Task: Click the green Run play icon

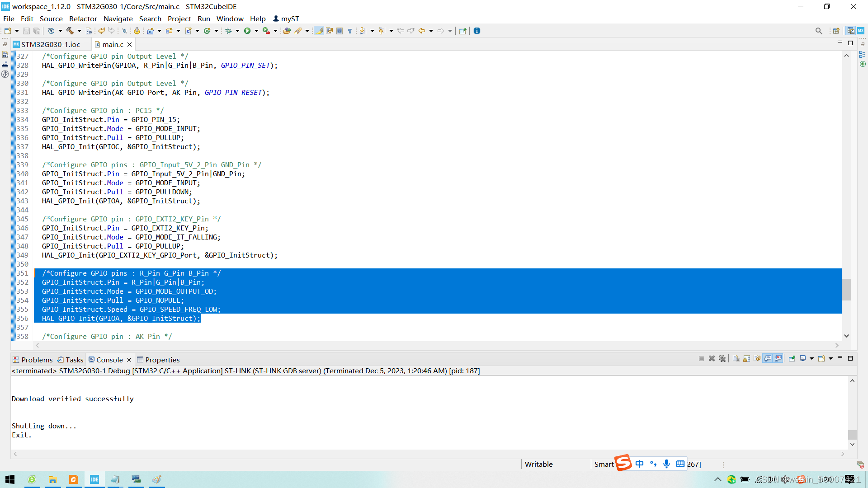Action: (247, 31)
